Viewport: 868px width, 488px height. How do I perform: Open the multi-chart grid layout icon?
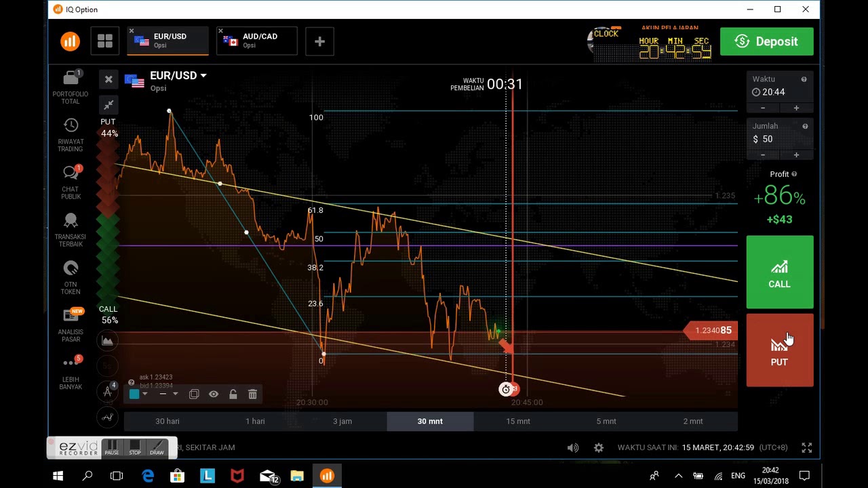(105, 41)
